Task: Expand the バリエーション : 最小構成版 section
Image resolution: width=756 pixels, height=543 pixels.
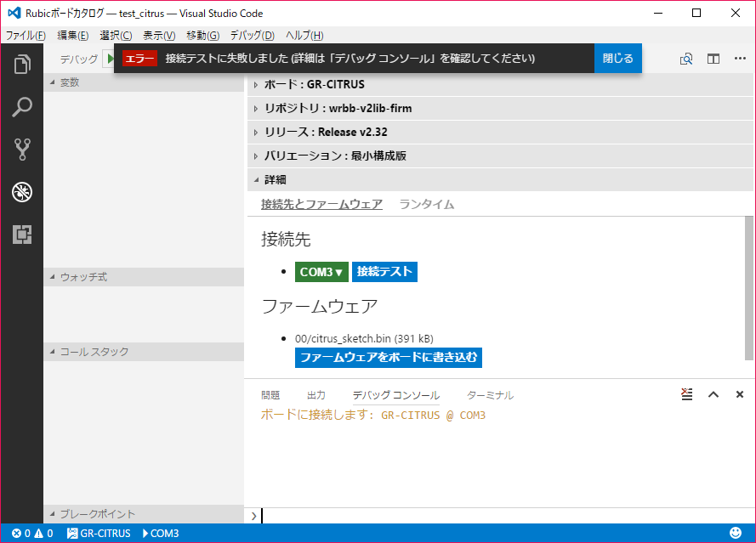Action: [x=501, y=156]
